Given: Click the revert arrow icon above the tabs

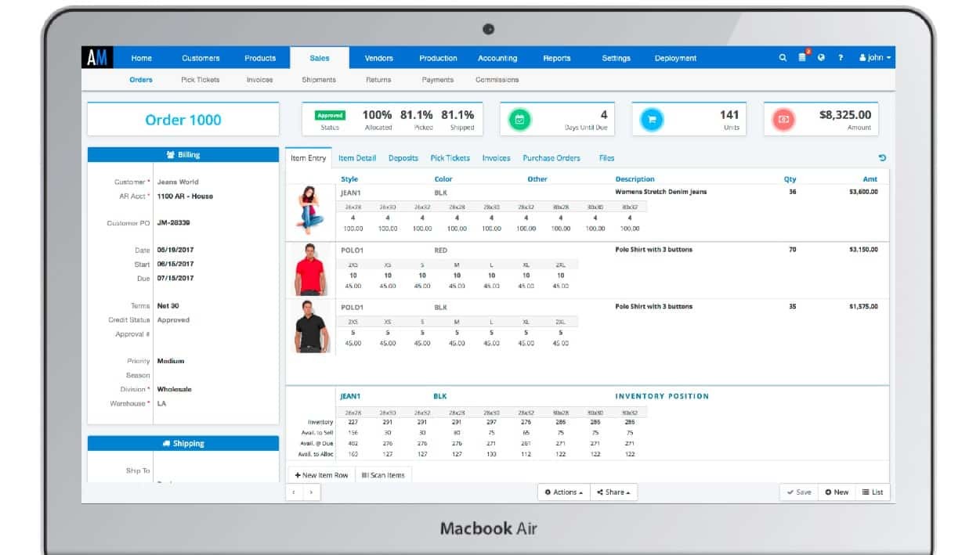Looking at the screenshot, I should (x=883, y=157).
